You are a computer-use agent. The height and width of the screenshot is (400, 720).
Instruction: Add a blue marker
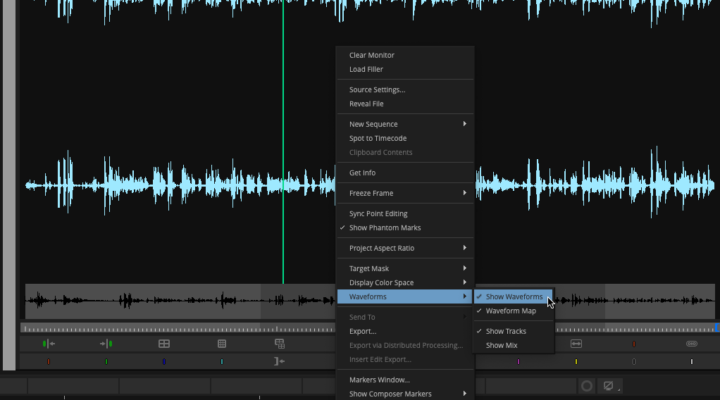pos(164,361)
